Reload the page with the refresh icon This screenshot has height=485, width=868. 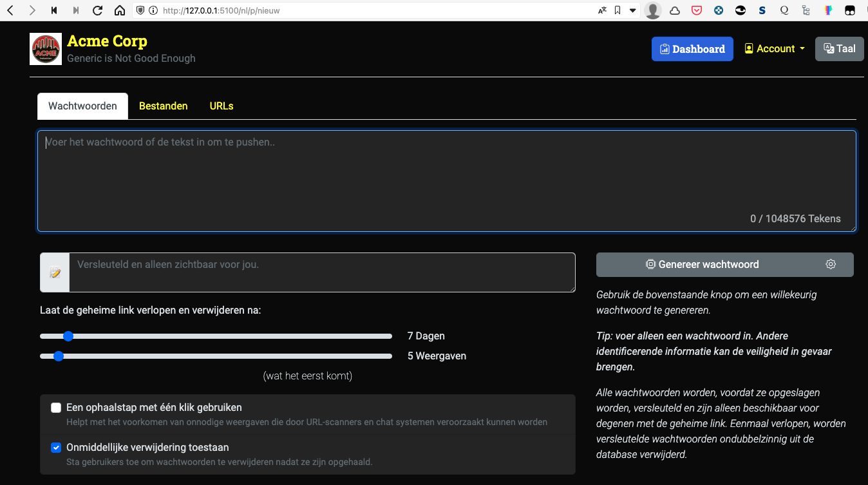coord(97,10)
